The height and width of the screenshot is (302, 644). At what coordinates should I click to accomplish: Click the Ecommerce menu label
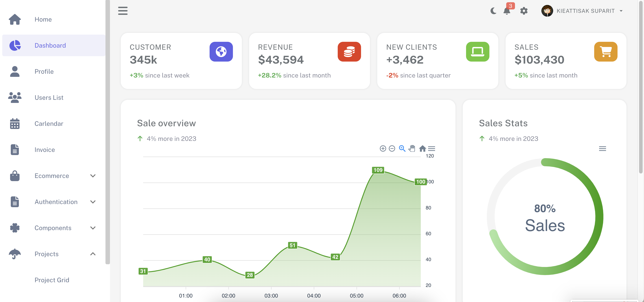52,176
